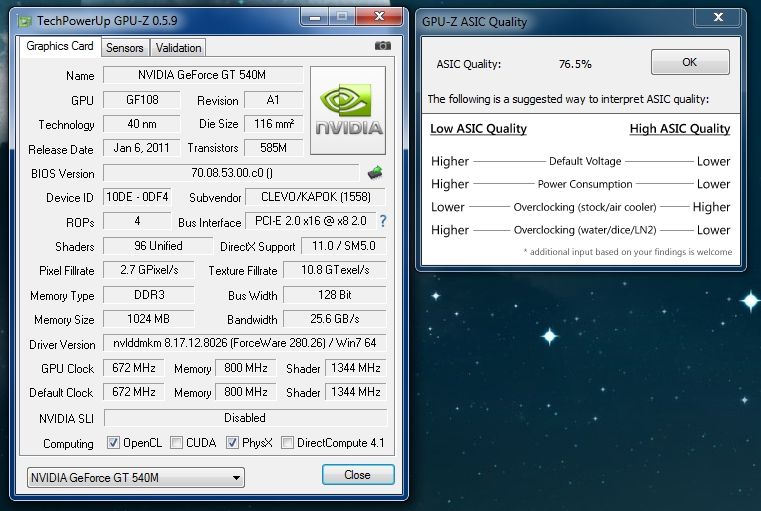Click the Release Date field Jan 6, 2011
761x511 pixels.
[x=142, y=148]
